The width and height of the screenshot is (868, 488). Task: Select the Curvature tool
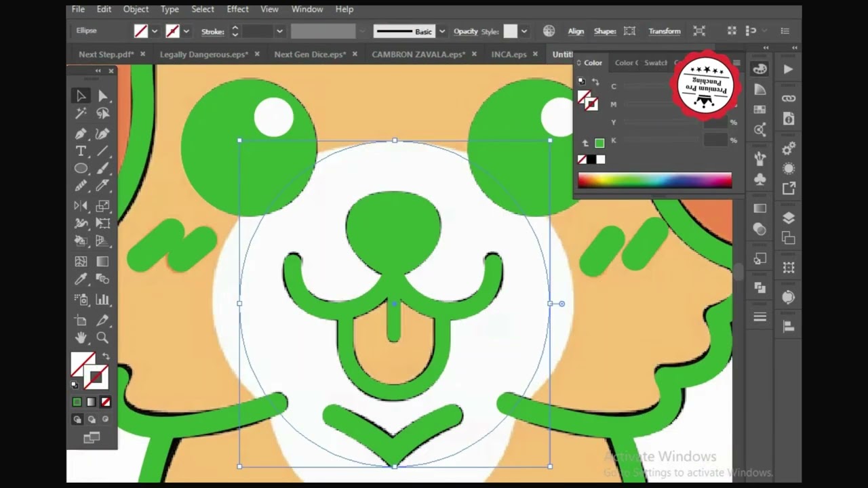(x=103, y=133)
